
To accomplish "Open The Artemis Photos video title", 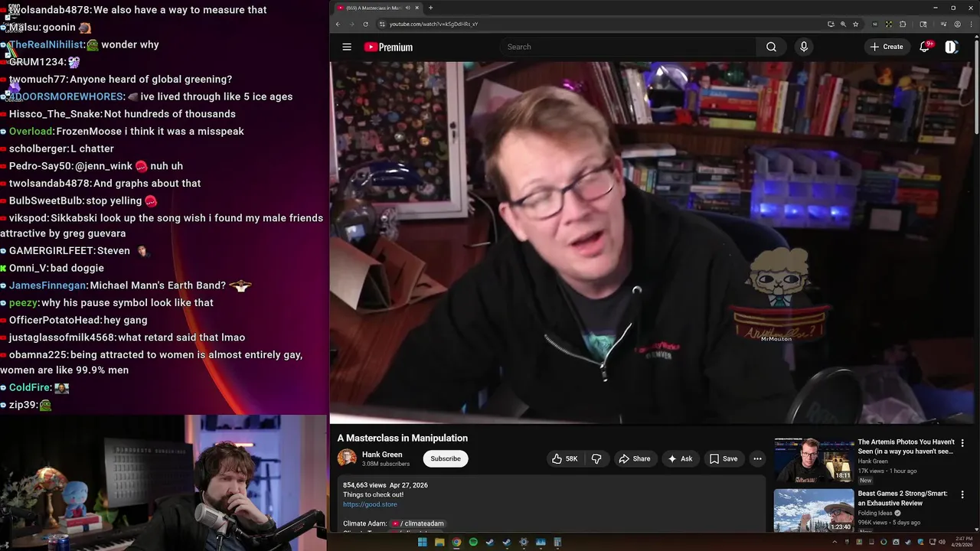I will [x=906, y=446].
